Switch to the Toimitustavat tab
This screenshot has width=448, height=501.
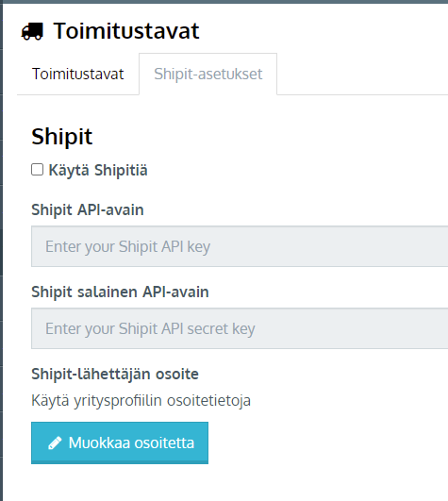pyautogui.click(x=78, y=75)
